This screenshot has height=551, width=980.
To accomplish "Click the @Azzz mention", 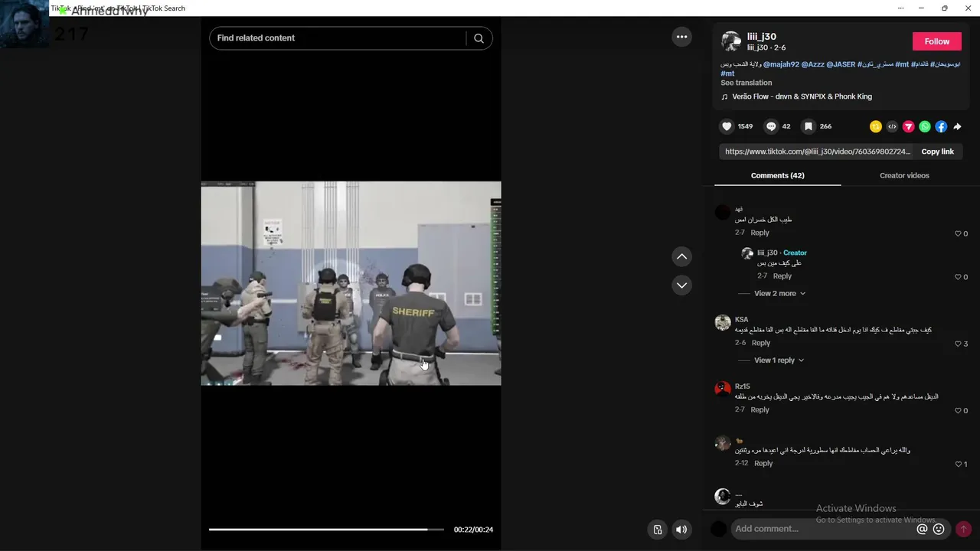I will (812, 64).
